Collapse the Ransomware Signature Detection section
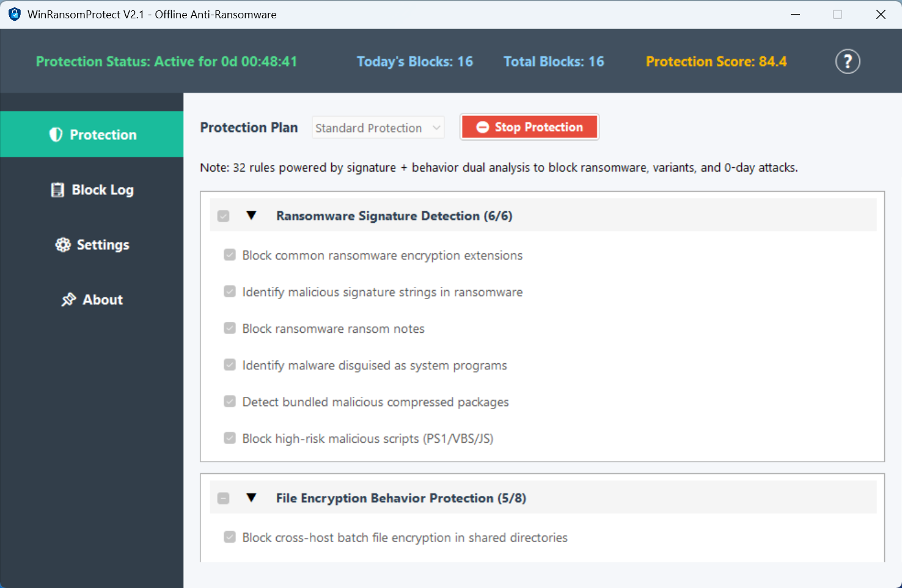 [x=251, y=216]
